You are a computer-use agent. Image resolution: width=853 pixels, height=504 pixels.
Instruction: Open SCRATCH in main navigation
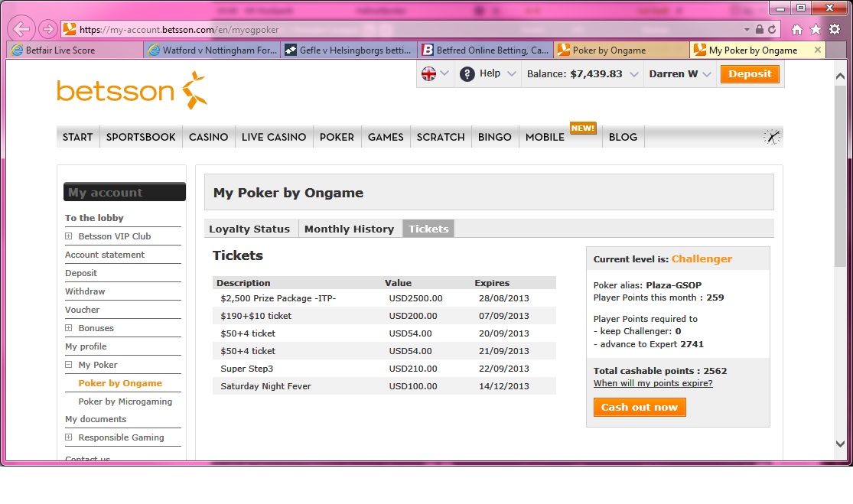441,137
